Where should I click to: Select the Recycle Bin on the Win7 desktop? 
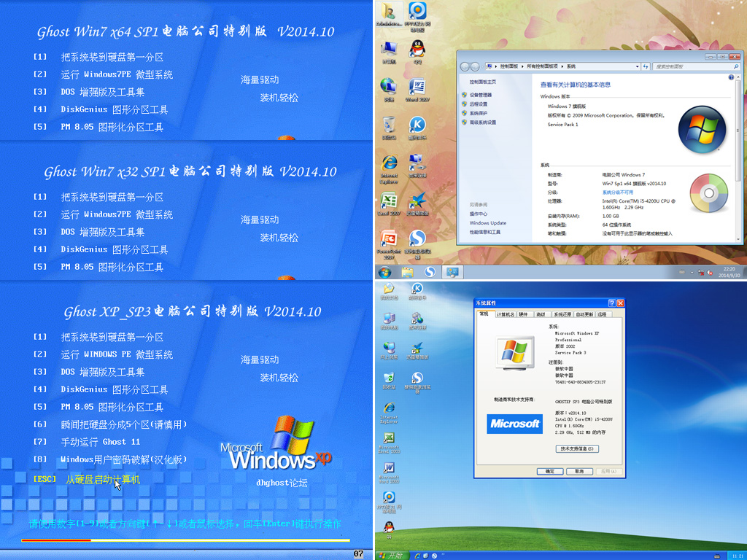pyautogui.click(x=390, y=127)
